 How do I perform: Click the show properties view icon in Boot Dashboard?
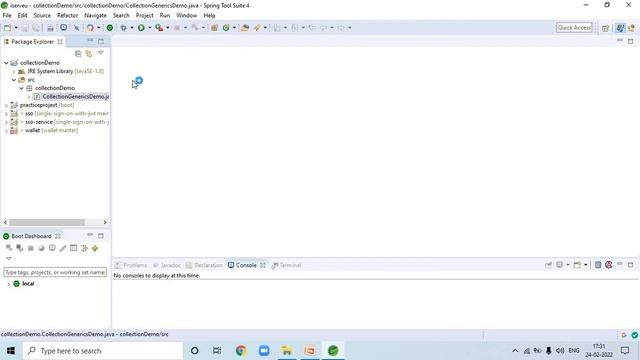coord(73,248)
